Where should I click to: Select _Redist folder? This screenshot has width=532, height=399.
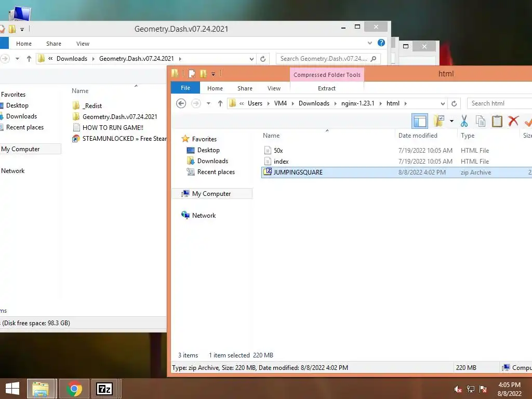pos(92,106)
